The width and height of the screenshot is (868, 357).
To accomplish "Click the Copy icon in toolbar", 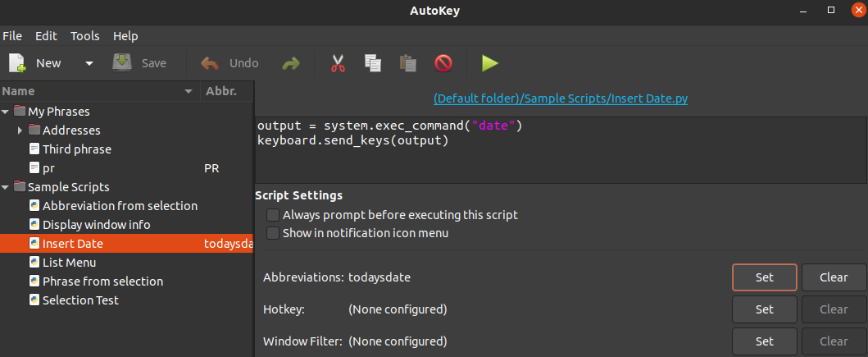I will click(x=373, y=63).
